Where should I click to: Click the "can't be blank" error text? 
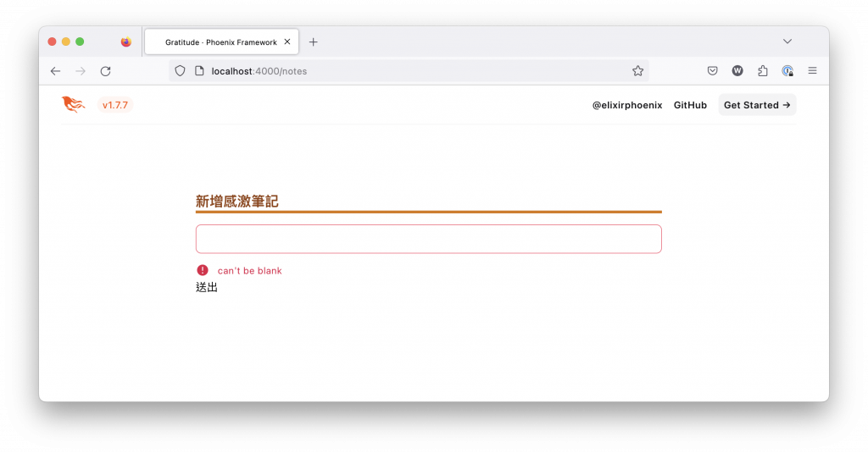coord(250,270)
